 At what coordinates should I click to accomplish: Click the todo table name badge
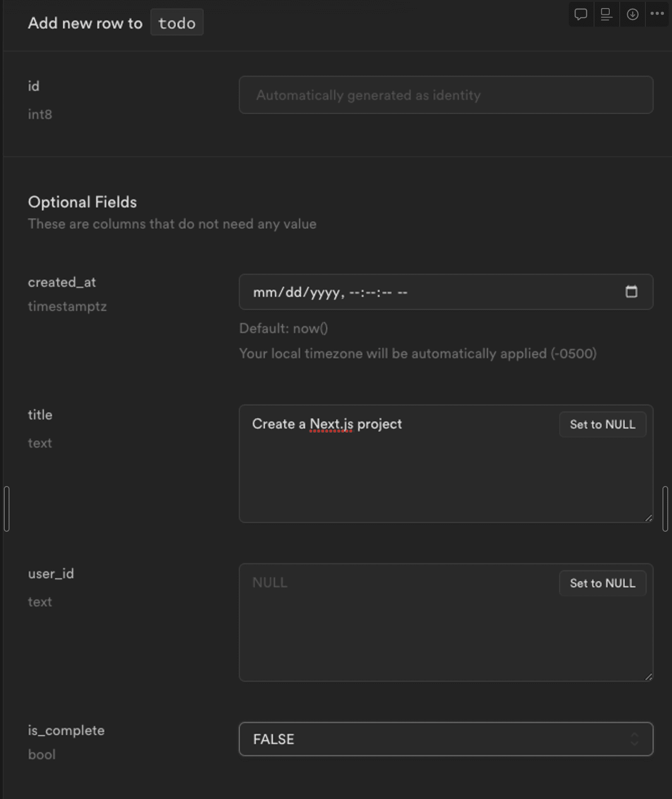click(177, 23)
